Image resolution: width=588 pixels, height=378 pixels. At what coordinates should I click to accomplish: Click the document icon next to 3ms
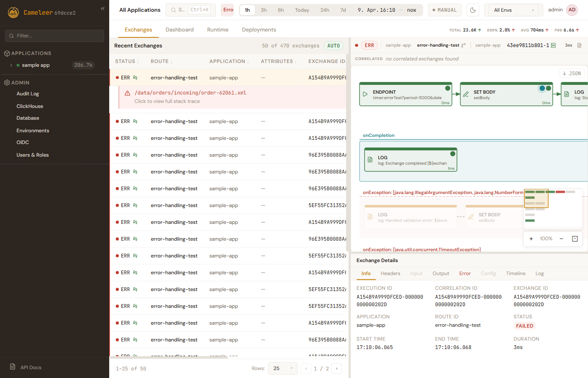(x=579, y=45)
